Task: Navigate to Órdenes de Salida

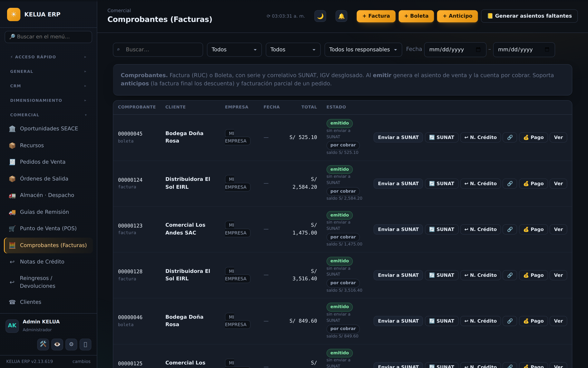Action: point(48,179)
